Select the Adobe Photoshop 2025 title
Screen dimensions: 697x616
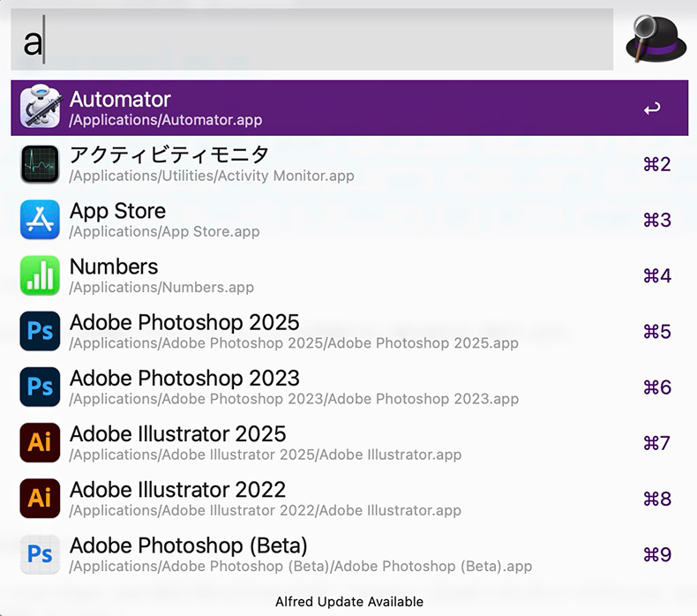184,322
